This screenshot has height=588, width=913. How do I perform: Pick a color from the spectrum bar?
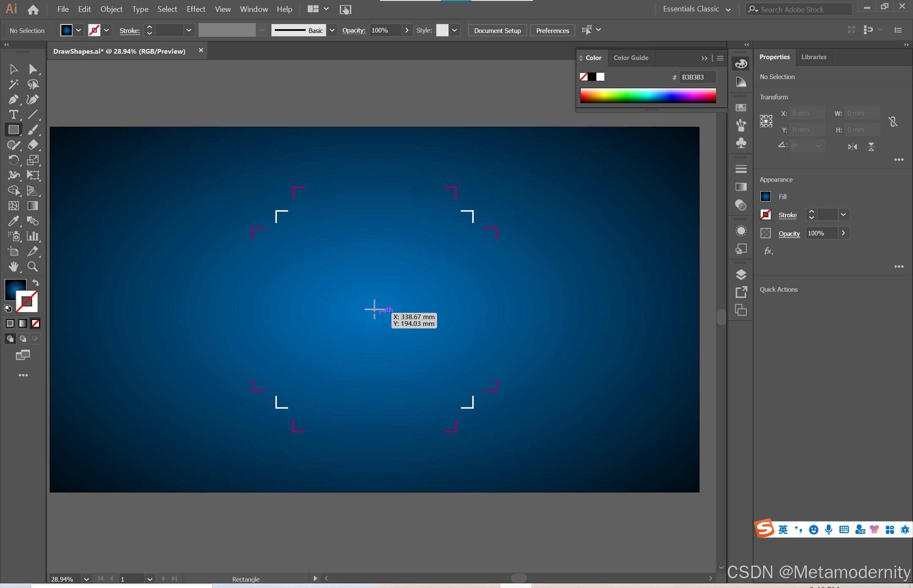pyautogui.click(x=648, y=96)
